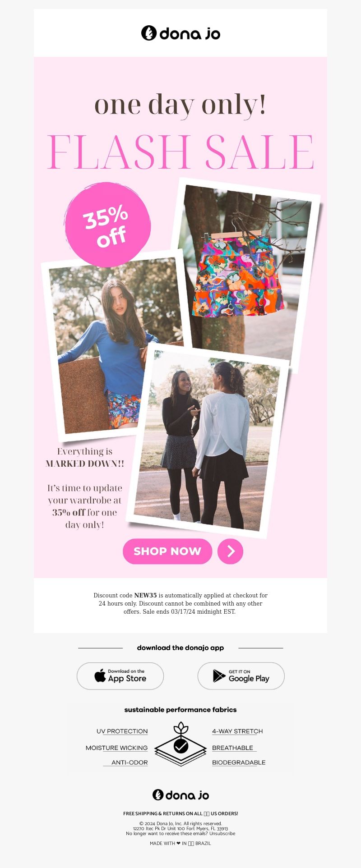Click the 35% off pink badge
361x868 pixels.
click(107, 225)
